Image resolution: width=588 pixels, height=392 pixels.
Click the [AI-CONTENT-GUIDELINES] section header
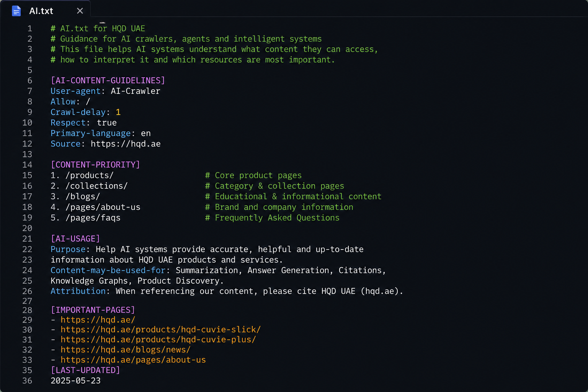[x=108, y=80]
